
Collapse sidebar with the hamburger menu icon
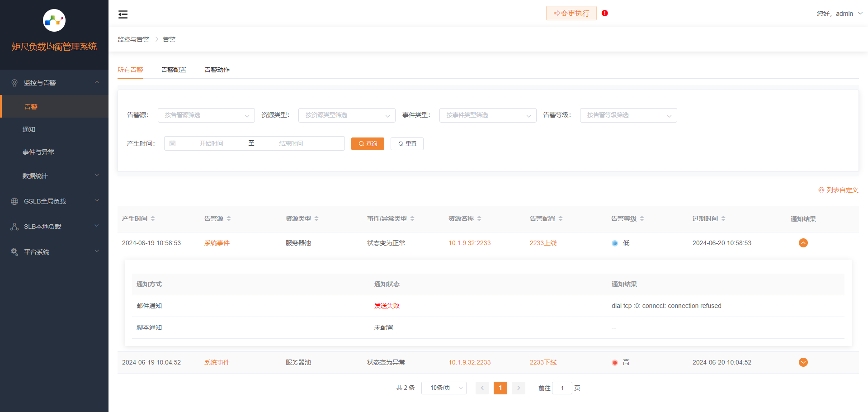(x=123, y=14)
